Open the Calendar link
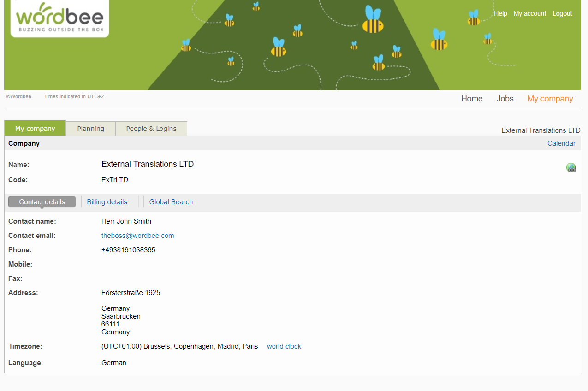The image size is (588, 391). tap(561, 143)
